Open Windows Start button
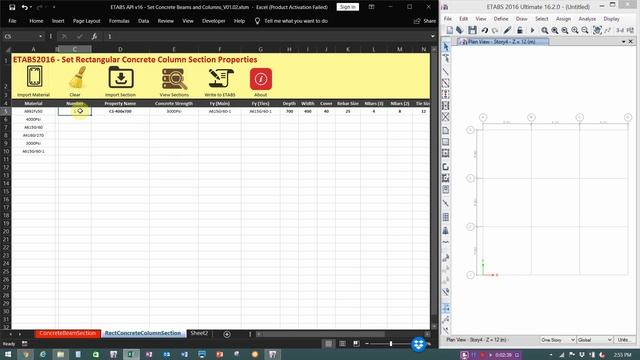This screenshot has width=640, height=360. (8, 354)
